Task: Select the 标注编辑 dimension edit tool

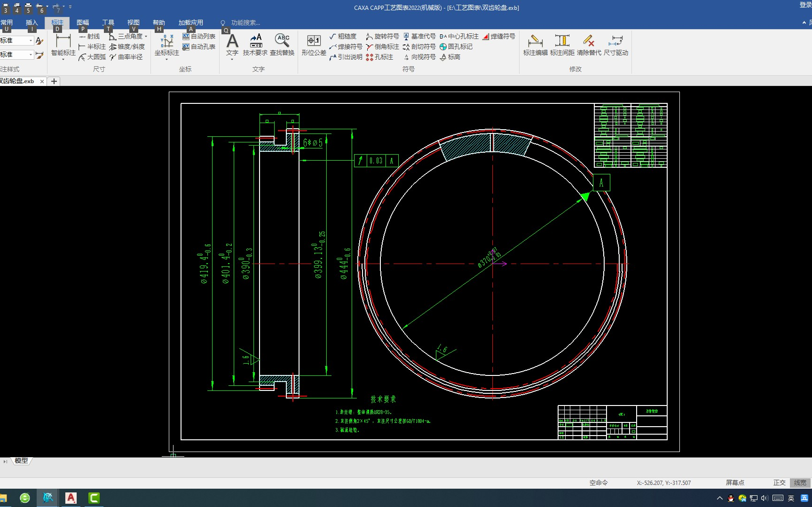Action: pos(535,45)
